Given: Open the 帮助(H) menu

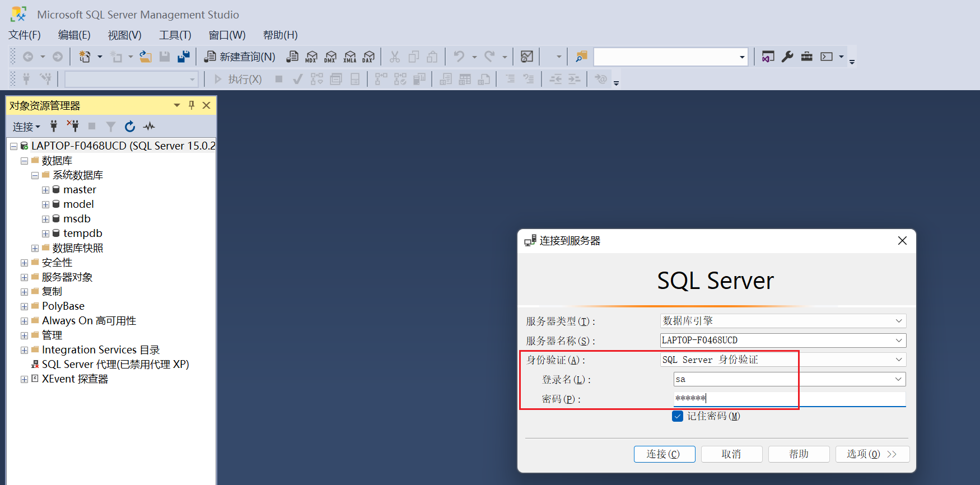Looking at the screenshot, I should (281, 35).
